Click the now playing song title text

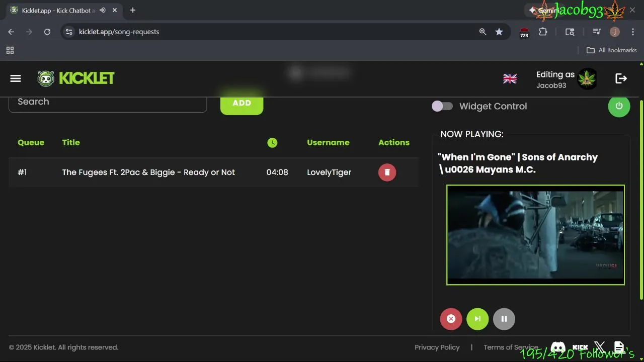tap(518, 163)
